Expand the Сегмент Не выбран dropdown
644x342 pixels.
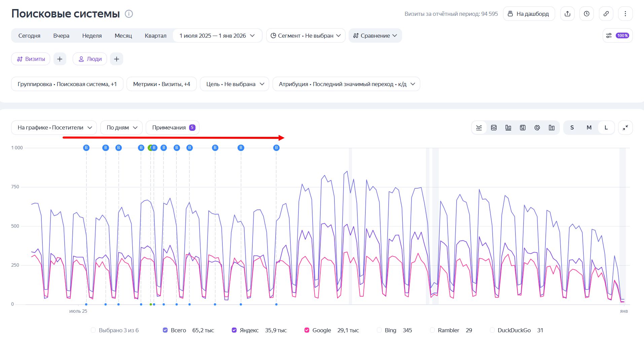coord(306,36)
